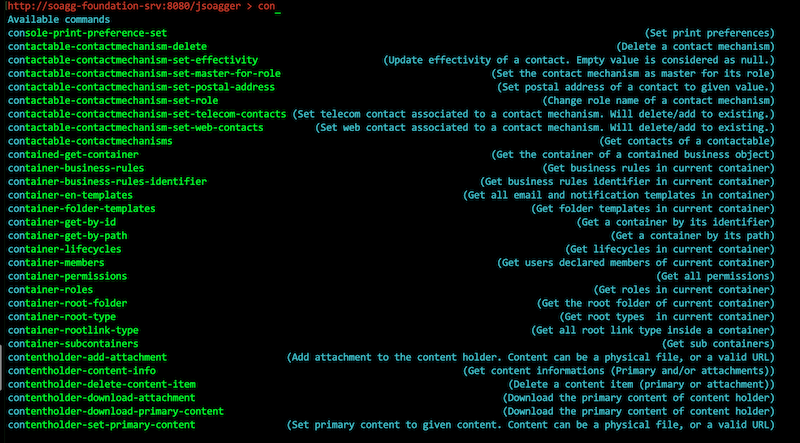Screen dimensions: 800x443
Task: Click the prompt input after 'con'
Action: 278,7
